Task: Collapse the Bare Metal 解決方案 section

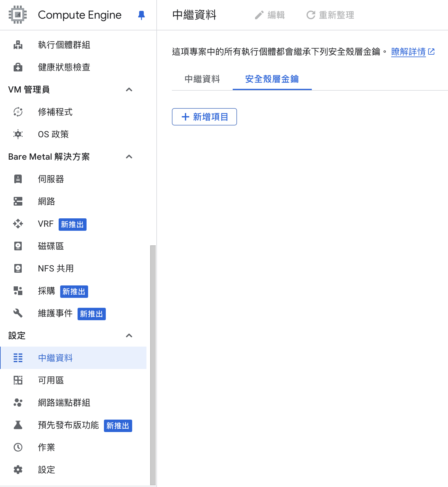Action: click(x=129, y=157)
